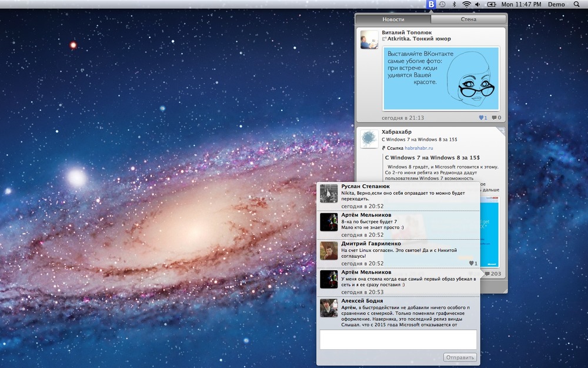Click the timestamp "сегодня в 21:13"

[403, 118]
